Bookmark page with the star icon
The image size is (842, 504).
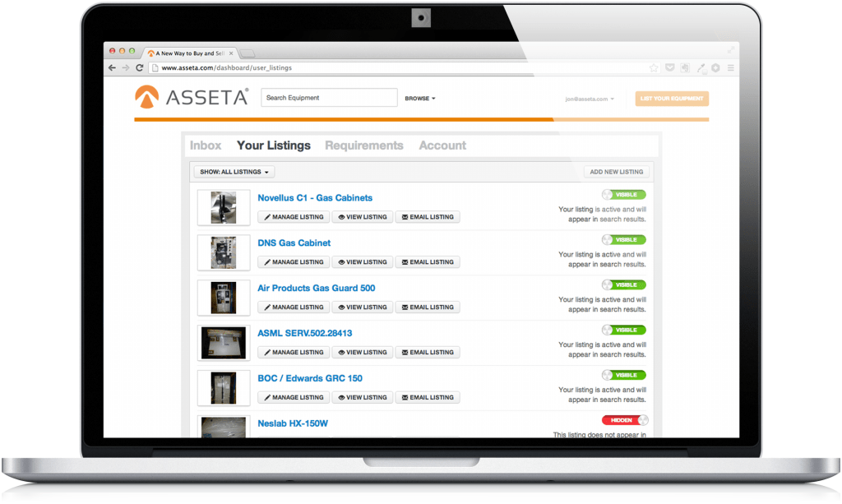[654, 67]
